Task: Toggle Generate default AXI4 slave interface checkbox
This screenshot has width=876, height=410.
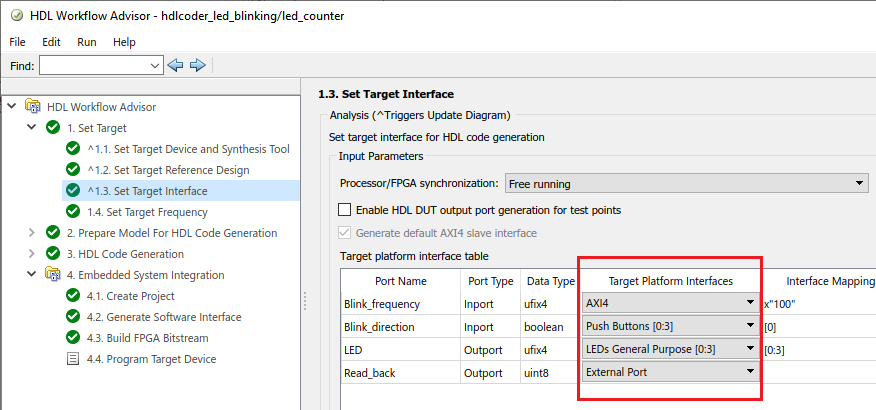Action: coord(345,233)
